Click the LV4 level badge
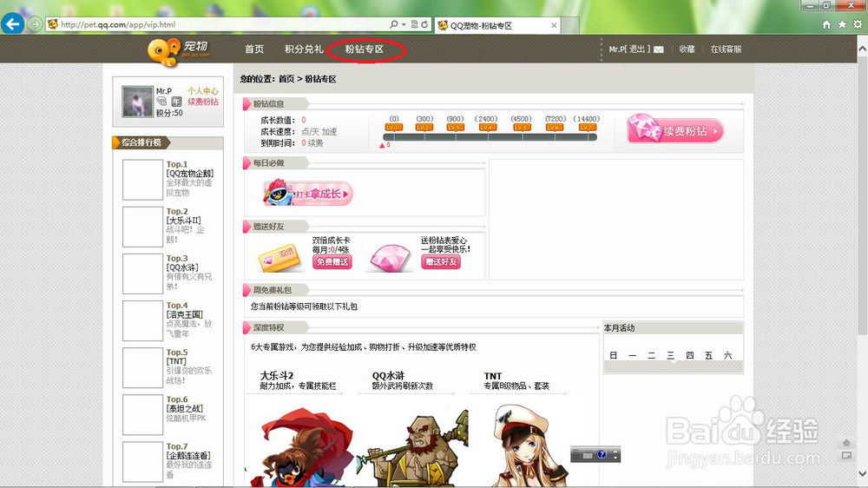Viewport: 868px width, 488px height. [x=487, y=128]
